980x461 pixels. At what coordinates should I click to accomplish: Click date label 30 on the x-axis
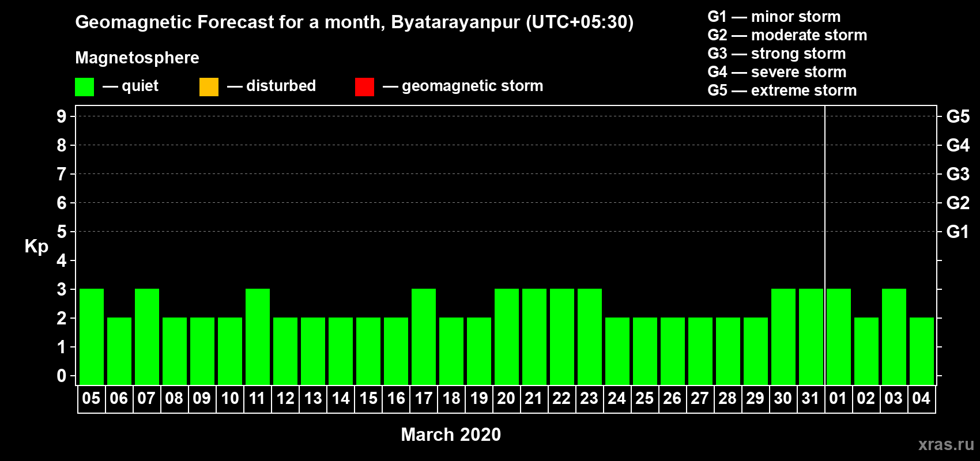783,399
